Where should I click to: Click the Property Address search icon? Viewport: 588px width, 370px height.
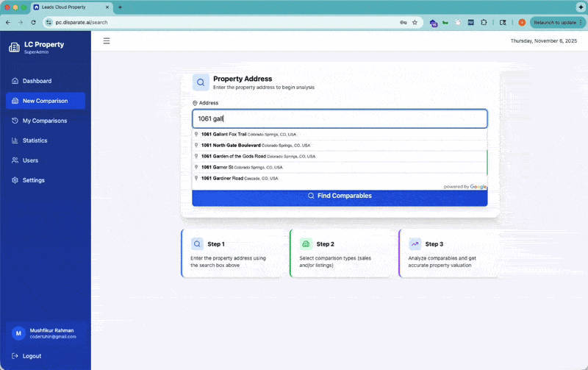(201, 82)
